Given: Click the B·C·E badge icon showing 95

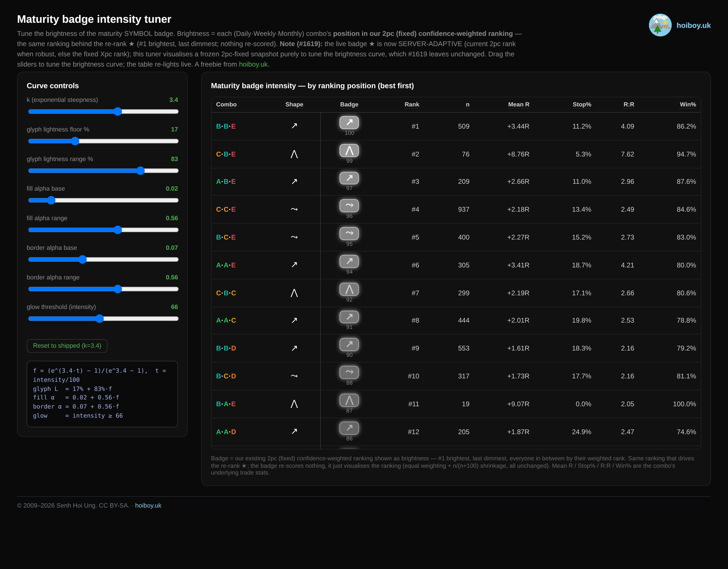Looking at the screenshot, I should 349,234.
